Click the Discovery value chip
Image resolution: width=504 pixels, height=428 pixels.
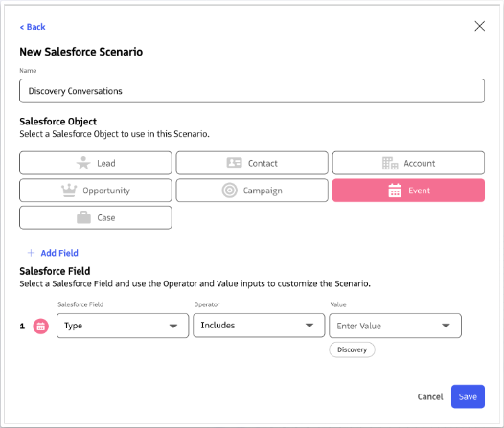(x=353, y=349)
